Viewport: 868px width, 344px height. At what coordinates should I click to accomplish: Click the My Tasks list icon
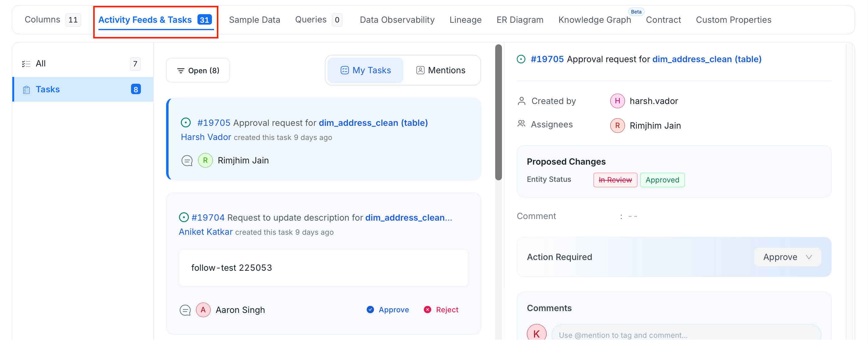344,70
